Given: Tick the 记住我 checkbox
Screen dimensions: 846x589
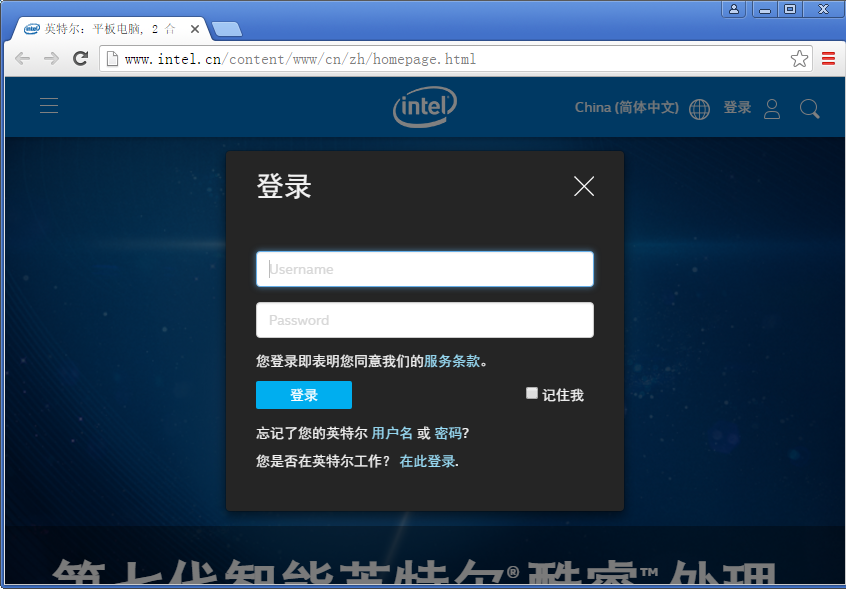Looking at the screenshot, I should [531, 393].
